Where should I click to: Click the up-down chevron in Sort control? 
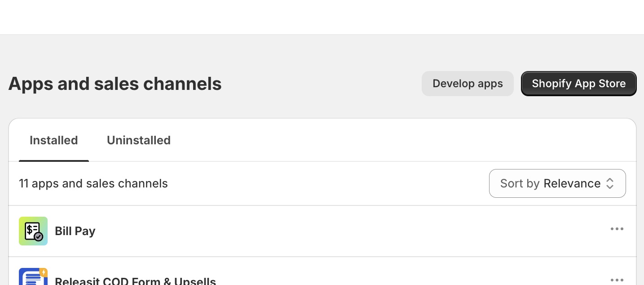pyautogui.click(x=610, y=183)
